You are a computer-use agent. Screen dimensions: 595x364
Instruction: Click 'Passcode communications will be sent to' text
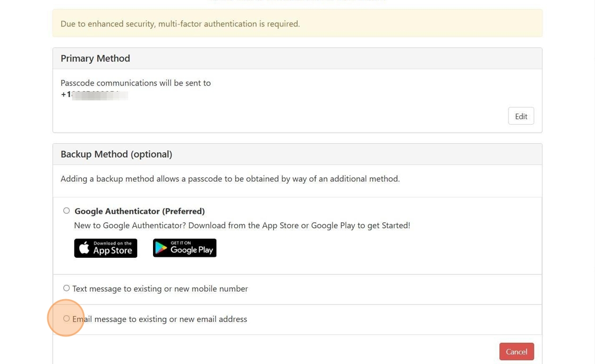click(x=135, y=83)
